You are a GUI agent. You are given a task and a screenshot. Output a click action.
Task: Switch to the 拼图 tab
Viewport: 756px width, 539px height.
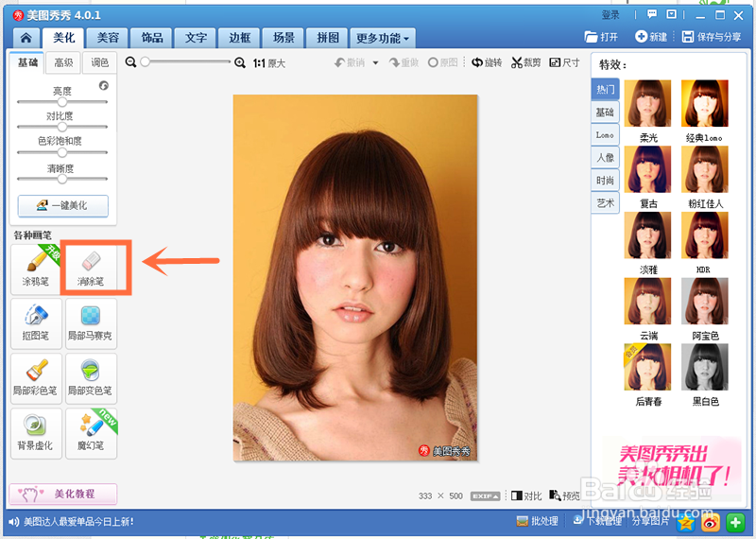[x=327, y=38]
